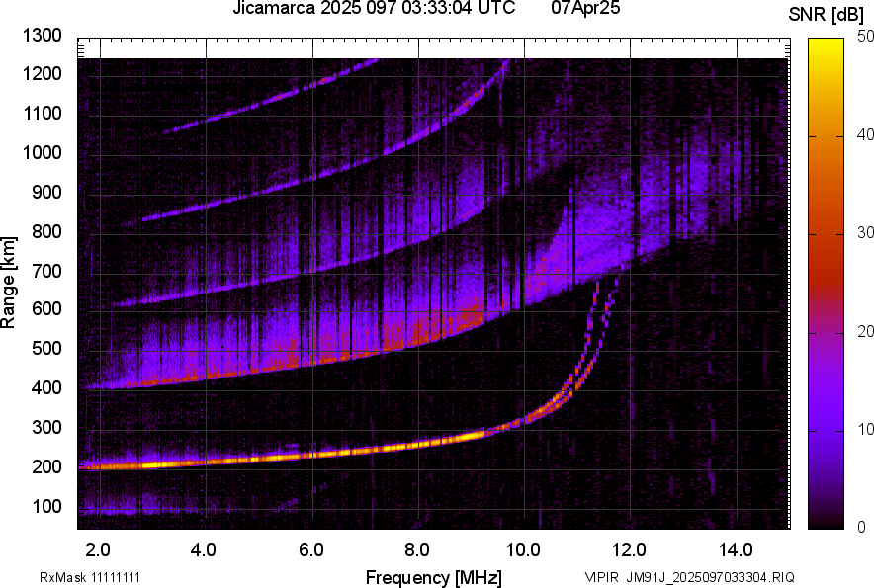Screen dimensions: 874x588
Task: Click the frequency tick label '4.0'
Action: tap(204, 550)
